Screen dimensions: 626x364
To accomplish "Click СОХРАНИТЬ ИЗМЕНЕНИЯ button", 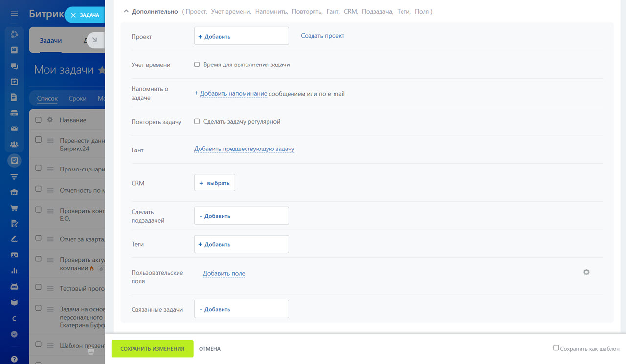I will 153,349.
